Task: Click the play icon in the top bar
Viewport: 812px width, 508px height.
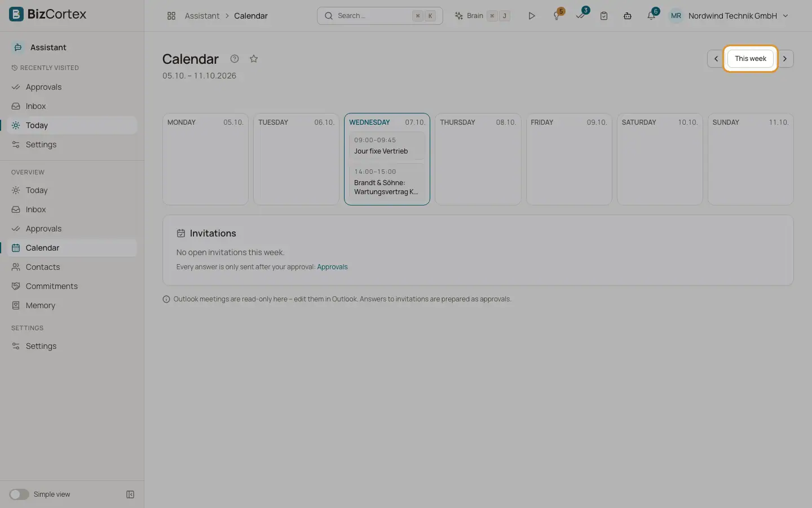Action: point(531,16)
